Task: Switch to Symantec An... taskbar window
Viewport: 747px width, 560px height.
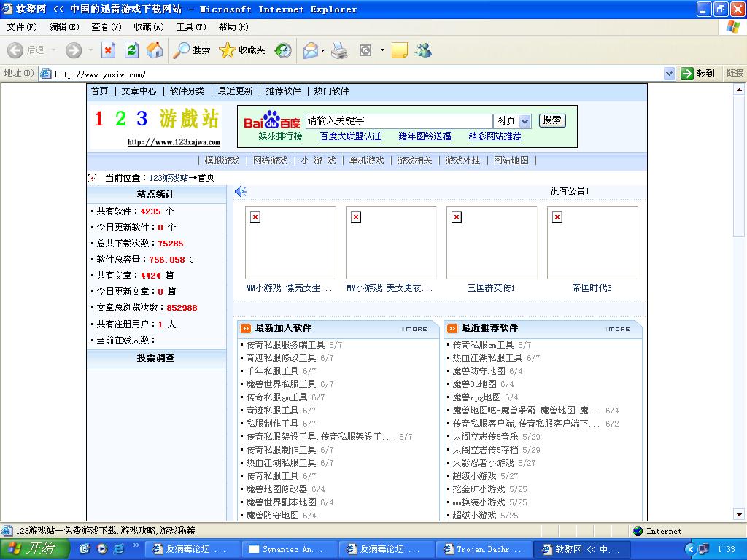Action: [290, 549]
